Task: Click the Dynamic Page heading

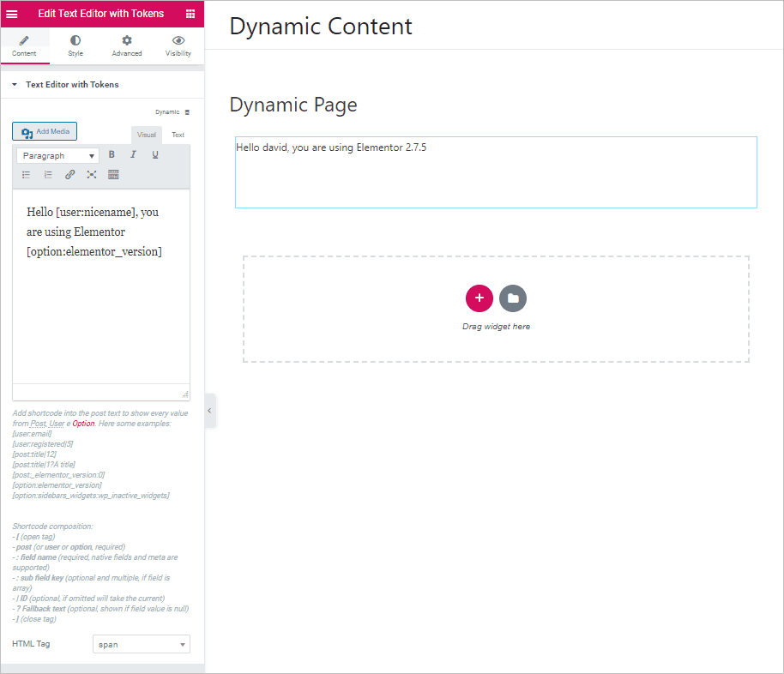Action: click(x=293, y=105)
